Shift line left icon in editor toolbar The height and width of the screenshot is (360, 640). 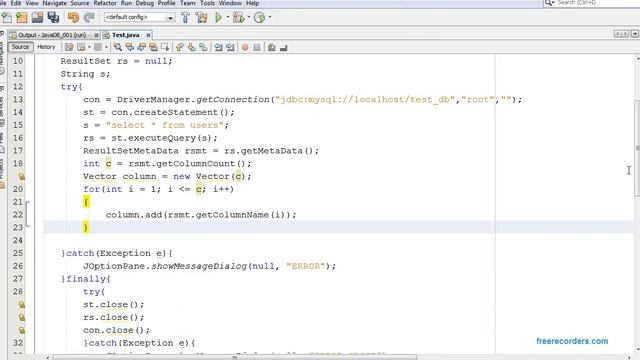[x=219, y=47]
